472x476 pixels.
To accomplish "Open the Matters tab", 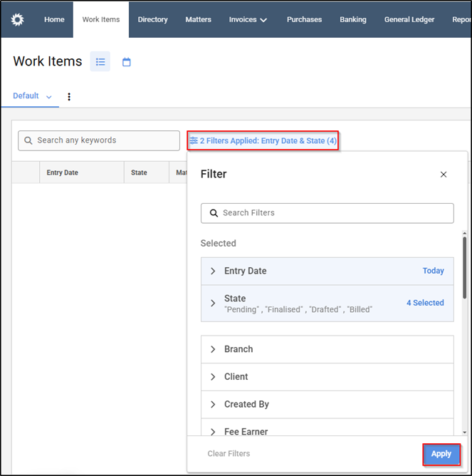I will point(198,19).
